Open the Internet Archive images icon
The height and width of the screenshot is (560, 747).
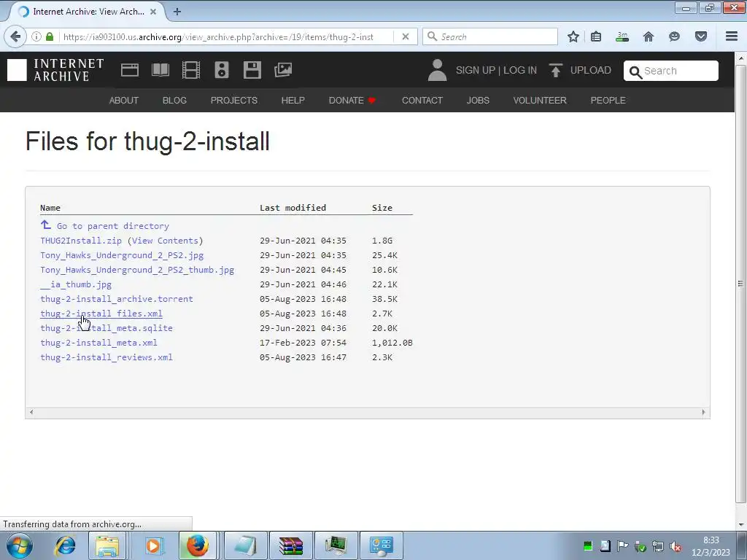pyautogui.click(x=283, y=70)
